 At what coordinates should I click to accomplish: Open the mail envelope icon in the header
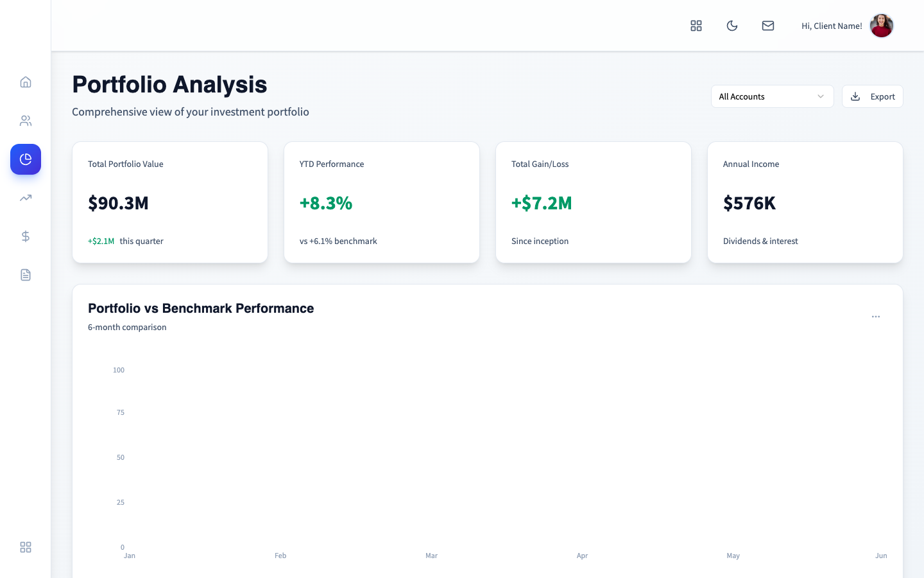tap(768, 26)
